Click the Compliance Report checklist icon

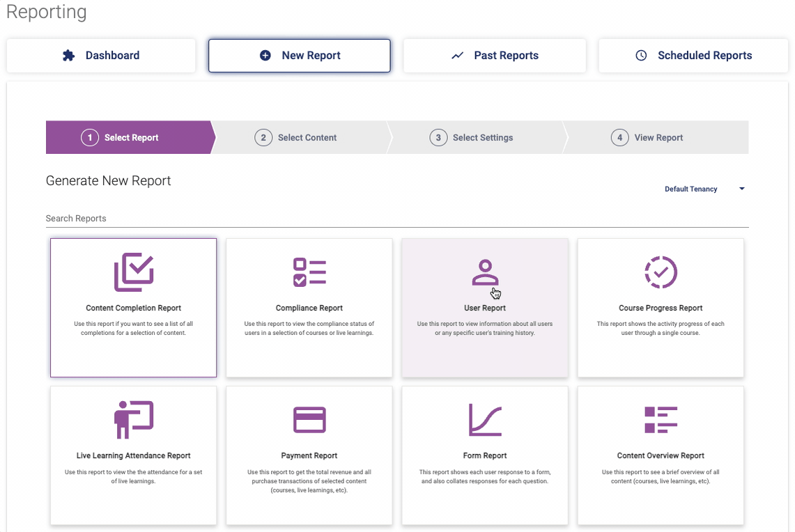pos(309,272)
